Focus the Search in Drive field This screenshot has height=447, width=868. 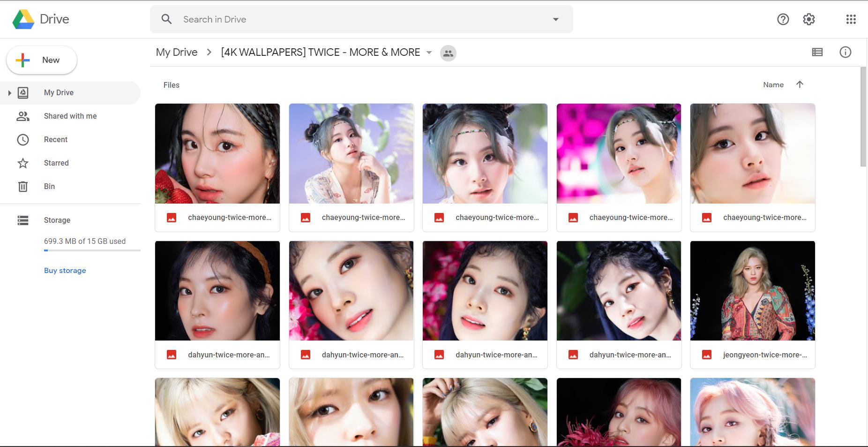[361, 19]
